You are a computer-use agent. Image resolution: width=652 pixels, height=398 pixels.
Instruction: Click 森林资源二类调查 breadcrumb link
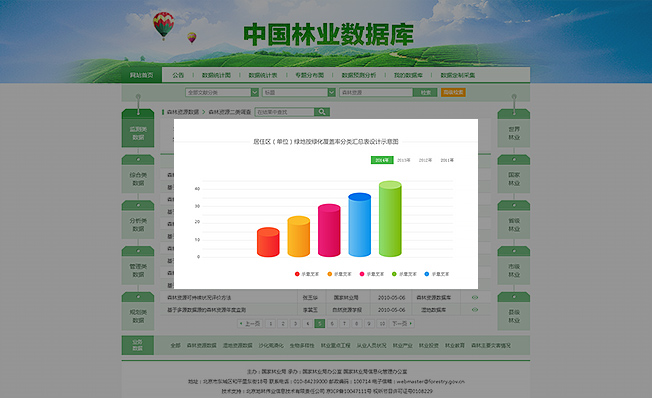point(230,112)
